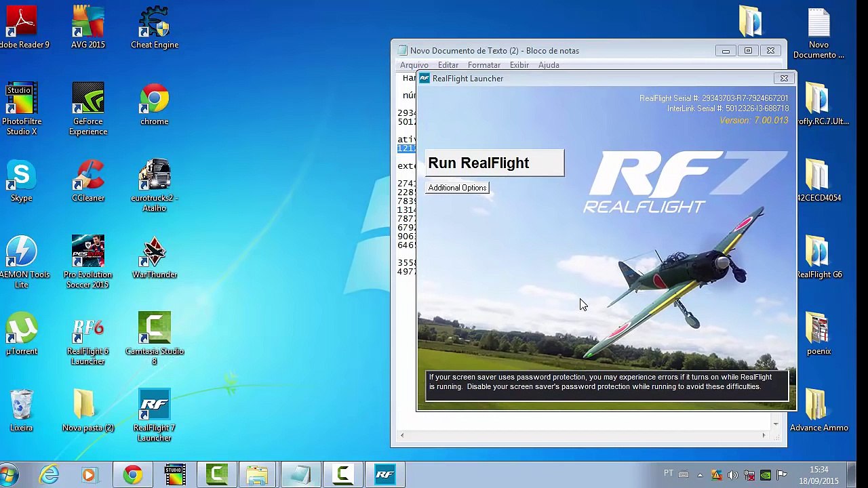The image size is (868, 488).
Task: Switch to the green Camtasia taskbar button
Action: tap(217, 475)
